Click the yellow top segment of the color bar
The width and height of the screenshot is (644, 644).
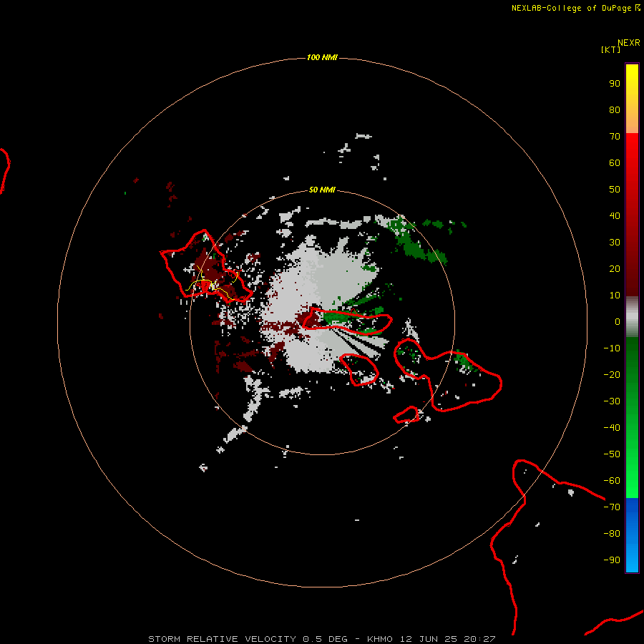point(632,99)
